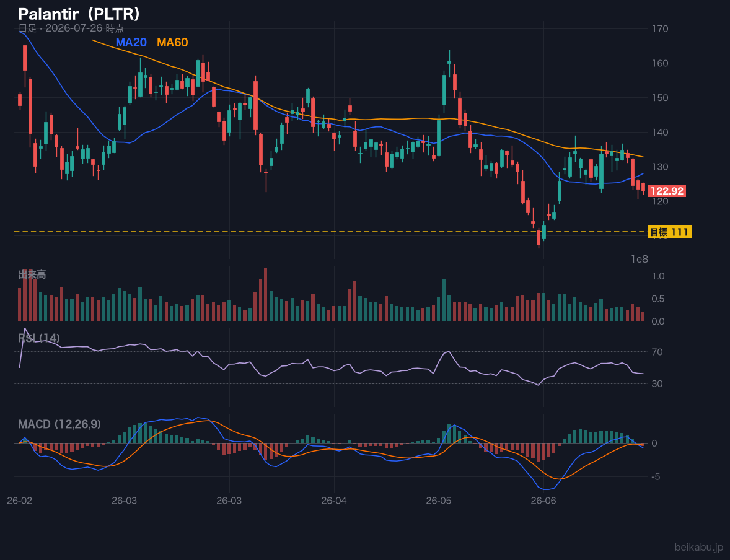Click the RSI 70 level label
Image resolution: width=730 pixels, height=560 pixels.
point(657,352)
